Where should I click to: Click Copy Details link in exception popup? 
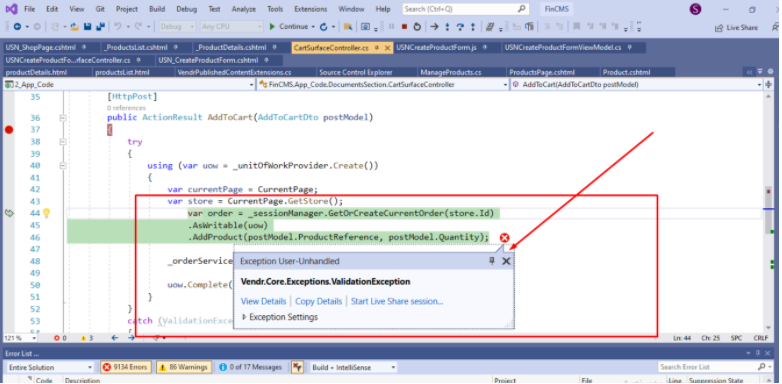(318, 301)
